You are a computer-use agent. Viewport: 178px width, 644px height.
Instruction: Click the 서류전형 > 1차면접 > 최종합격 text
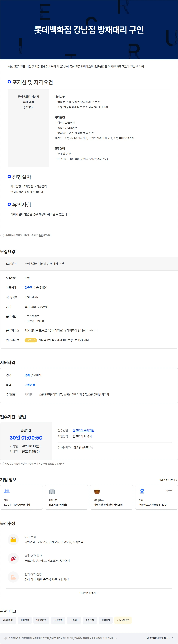pyautogui.click(x=29, y=186)
